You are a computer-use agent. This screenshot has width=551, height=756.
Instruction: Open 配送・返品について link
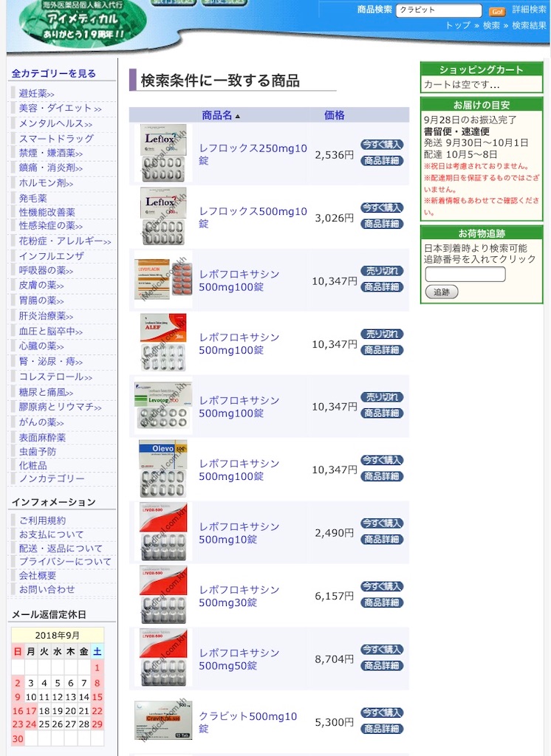[61, 549]
